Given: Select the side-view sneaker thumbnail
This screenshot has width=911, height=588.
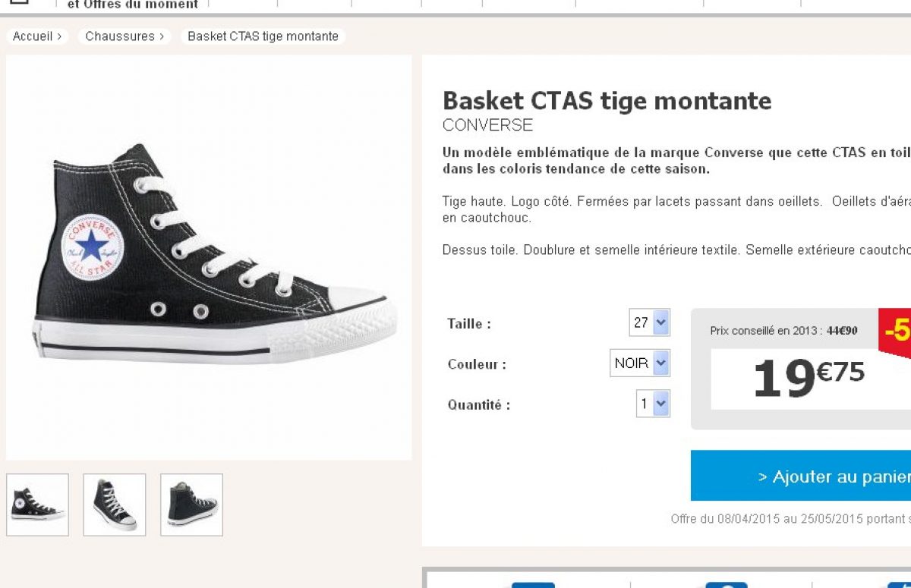Looking at the screenshot, I should click(x=37, y=505).
